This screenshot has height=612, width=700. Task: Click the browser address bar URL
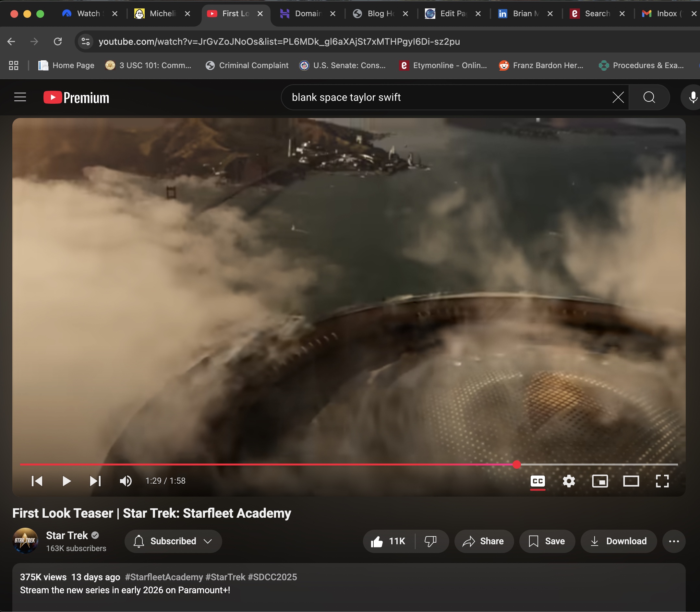click(279, 42)
